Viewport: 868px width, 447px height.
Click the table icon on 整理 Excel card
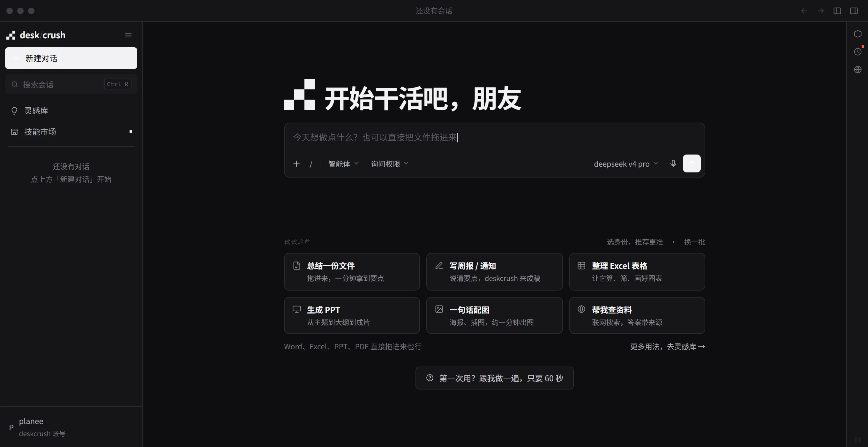(581, 266)
